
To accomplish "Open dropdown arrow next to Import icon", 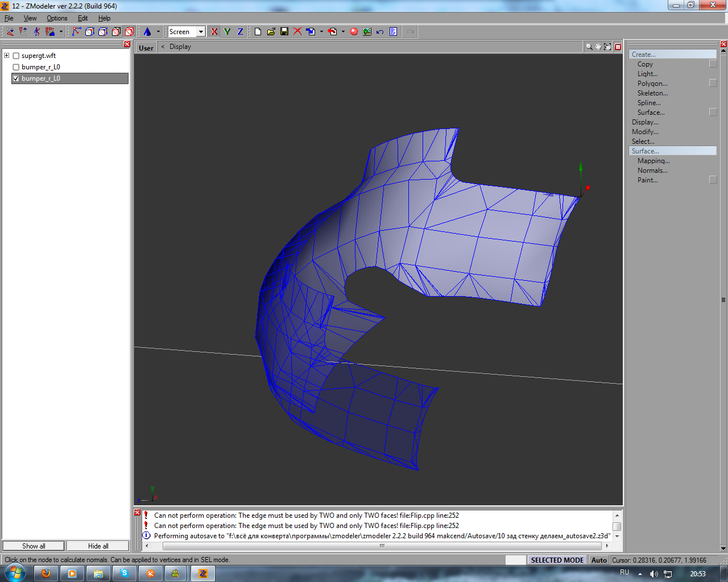I will 321,32.
